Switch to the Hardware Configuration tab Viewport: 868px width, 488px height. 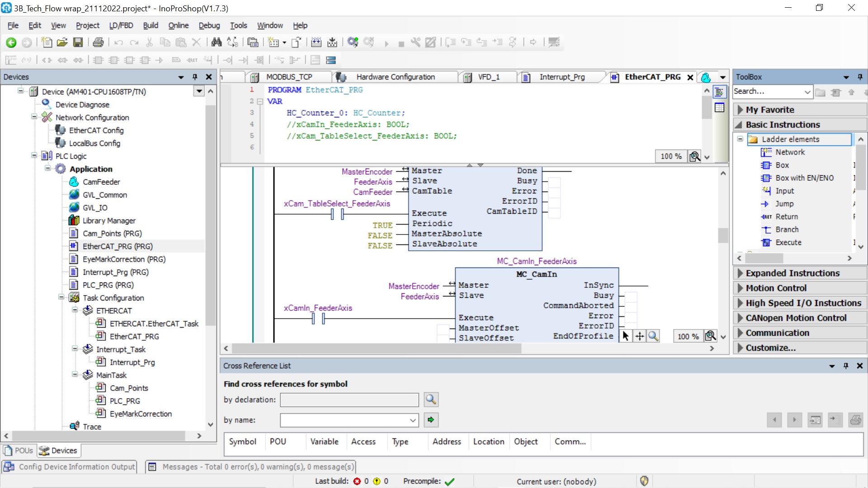(395, 77)
